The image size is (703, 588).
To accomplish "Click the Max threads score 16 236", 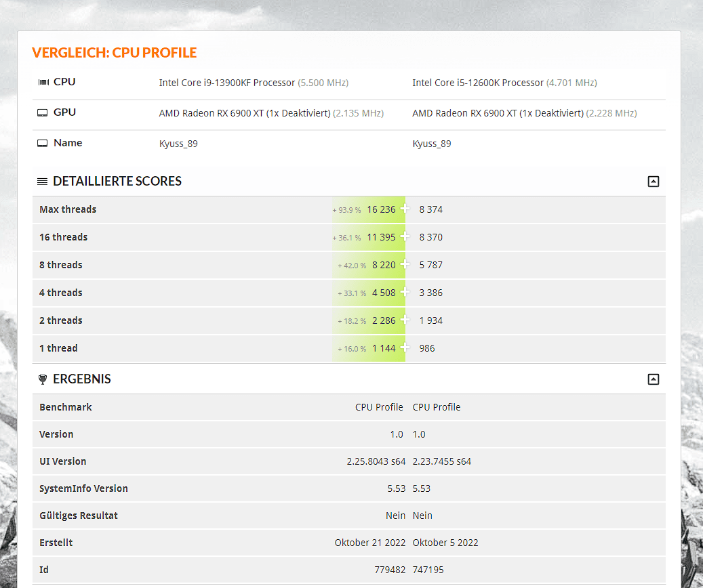I will tap(381, 209).
